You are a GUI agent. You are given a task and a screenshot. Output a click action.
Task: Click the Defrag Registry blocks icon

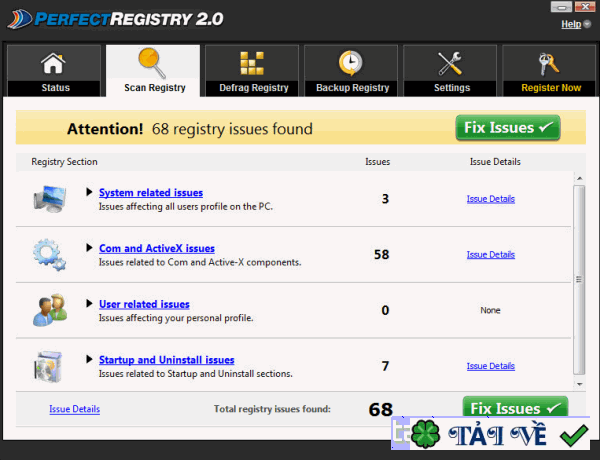pos(252,63)
